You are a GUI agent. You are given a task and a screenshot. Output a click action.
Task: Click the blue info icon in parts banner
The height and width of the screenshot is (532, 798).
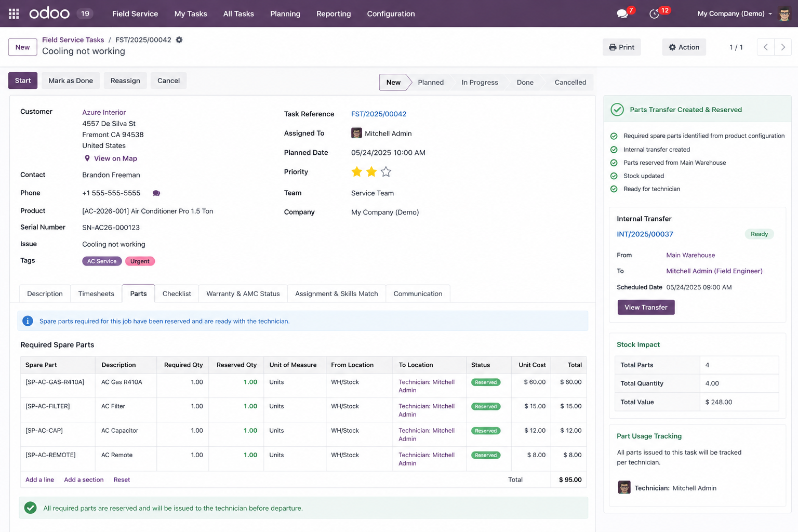[x=28, y=321]
